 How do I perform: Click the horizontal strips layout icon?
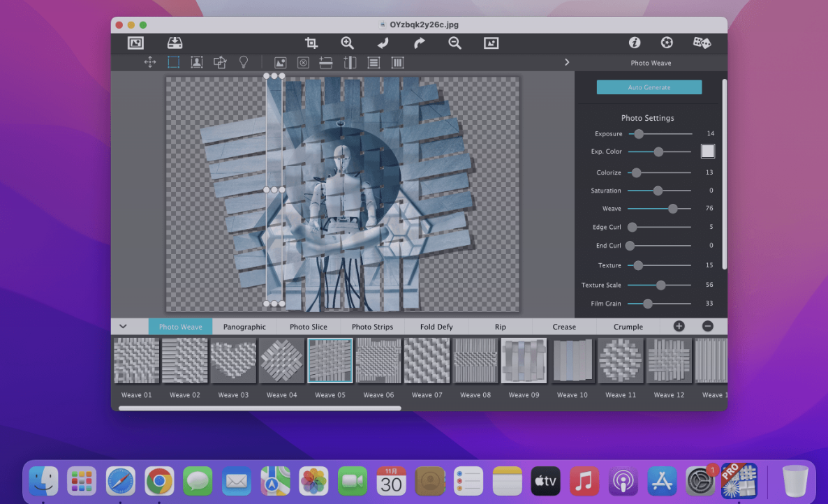(x=374, y=63)
